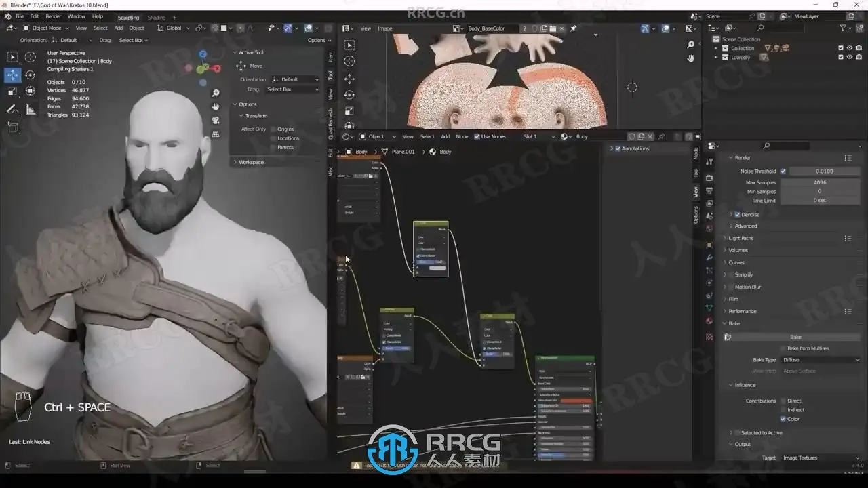Enable Affect Only Origins
Viewport: 868px width, 488px height.
point(273,129)
